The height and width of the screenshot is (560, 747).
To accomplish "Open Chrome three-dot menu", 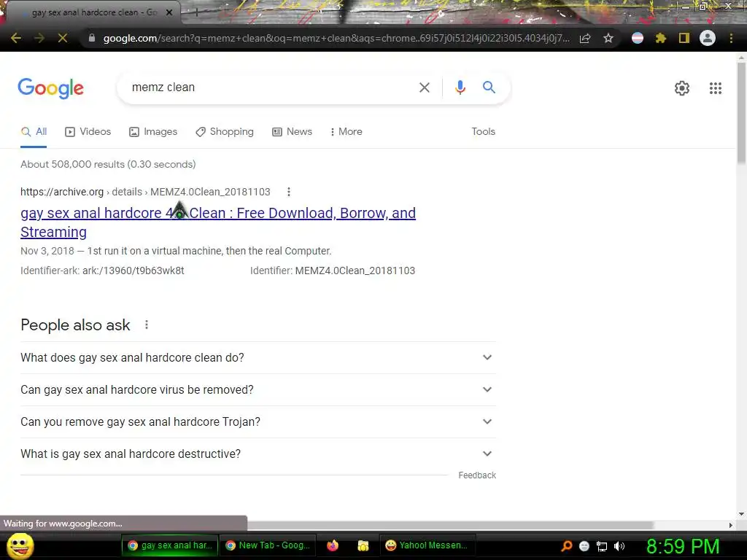I will click(731, 38).
